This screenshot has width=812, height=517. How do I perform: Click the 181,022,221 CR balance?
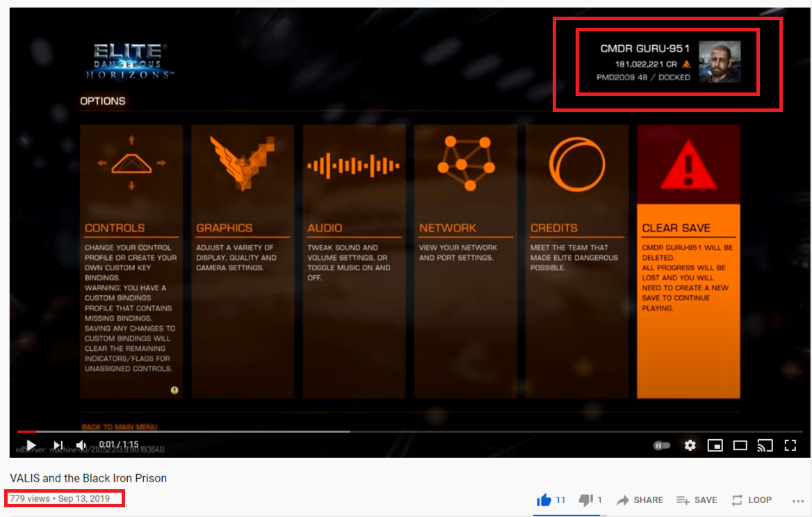point(646,64)
